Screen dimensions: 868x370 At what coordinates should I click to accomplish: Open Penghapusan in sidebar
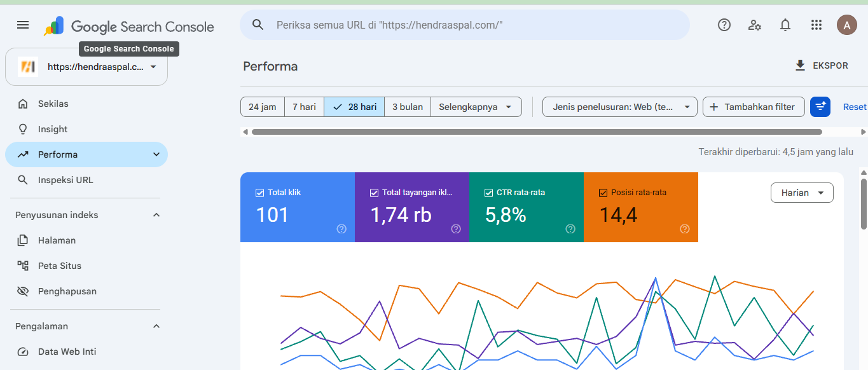(x=86, y=291)
